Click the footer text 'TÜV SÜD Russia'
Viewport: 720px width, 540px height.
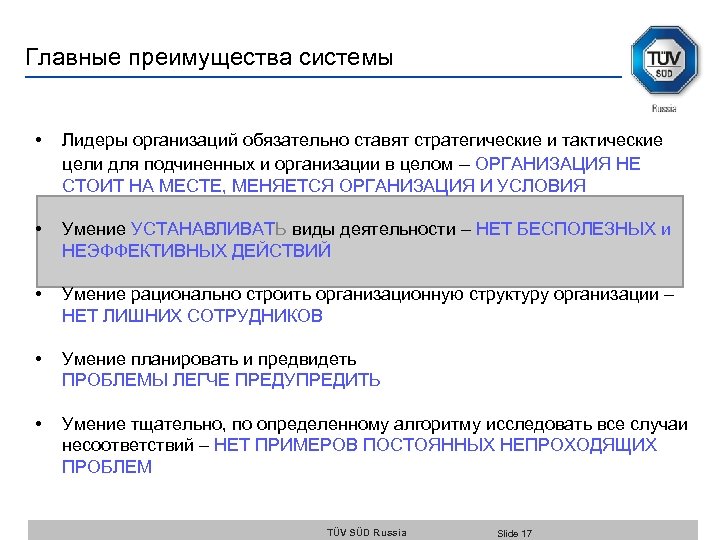(x=366, y=532)
